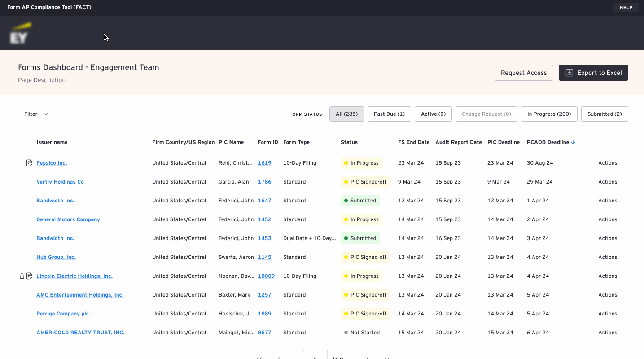644x359 pixels.
Task: Click the PIC Deadline column header
Action: click(x=504, y=142)
